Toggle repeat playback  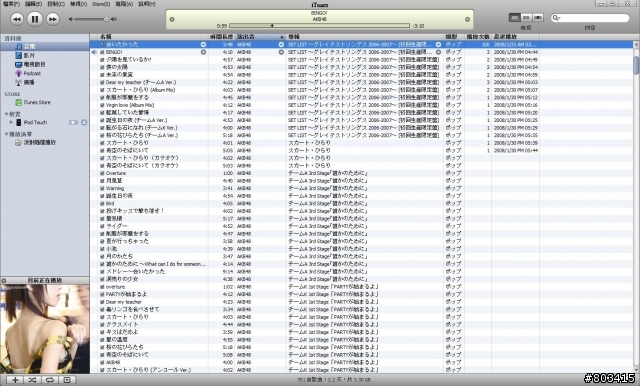click(49, 380)
